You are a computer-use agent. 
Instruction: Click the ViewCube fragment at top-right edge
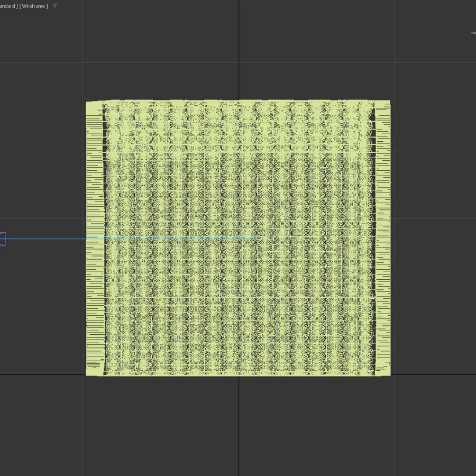[473, 33]
